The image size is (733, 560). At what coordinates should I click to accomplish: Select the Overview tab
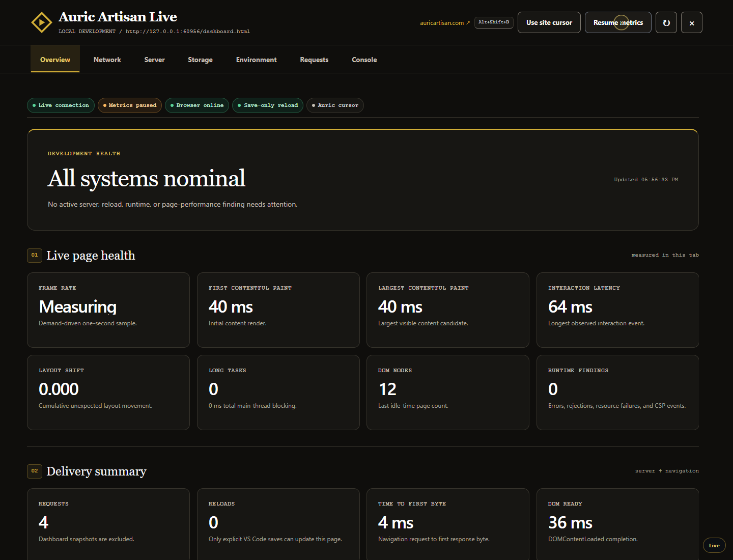pyautogui.click(x=55, y=60)
